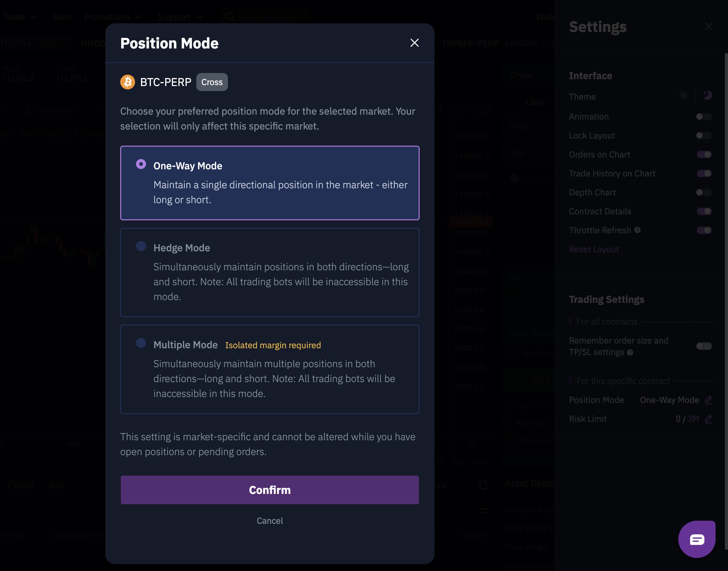Open the Promotions dropdown menu
728x571 pixels.
(113, 17)
